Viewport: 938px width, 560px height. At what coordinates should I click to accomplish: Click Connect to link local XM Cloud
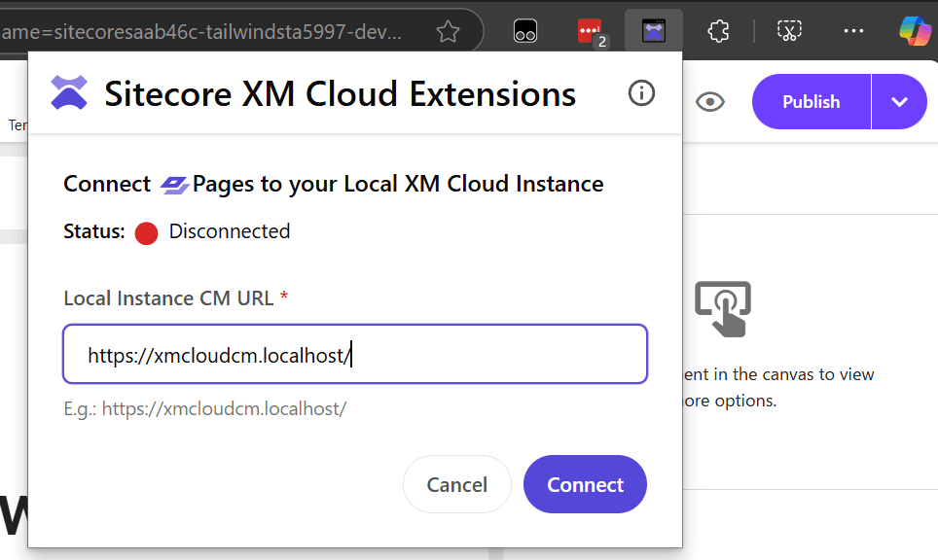(x=585, y=484)
